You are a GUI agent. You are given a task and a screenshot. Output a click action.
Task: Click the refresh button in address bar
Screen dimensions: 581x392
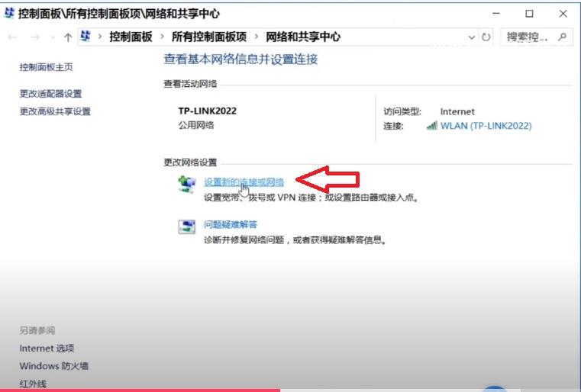pos(486,37)
